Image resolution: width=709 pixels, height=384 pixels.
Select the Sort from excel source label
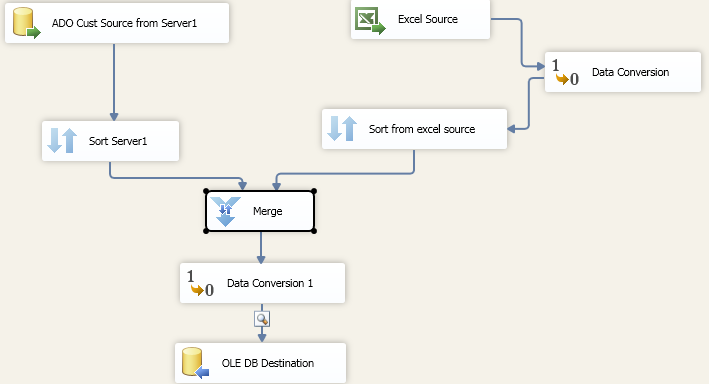[x=422, y=129]
